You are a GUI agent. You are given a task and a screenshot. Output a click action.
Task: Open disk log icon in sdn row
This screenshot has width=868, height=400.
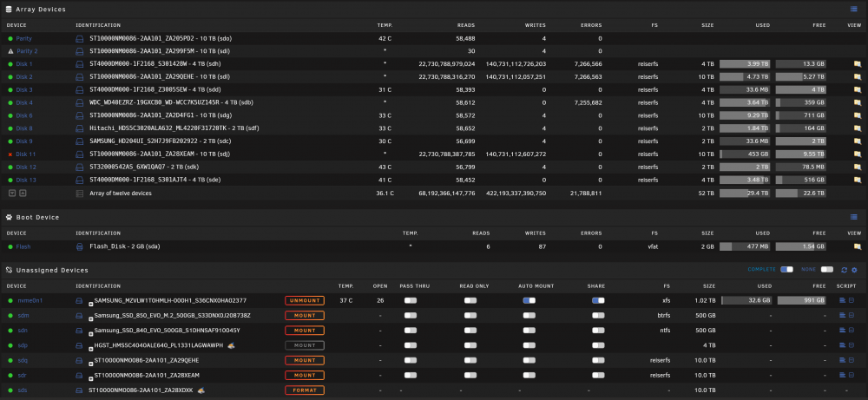tap(852, 331)
